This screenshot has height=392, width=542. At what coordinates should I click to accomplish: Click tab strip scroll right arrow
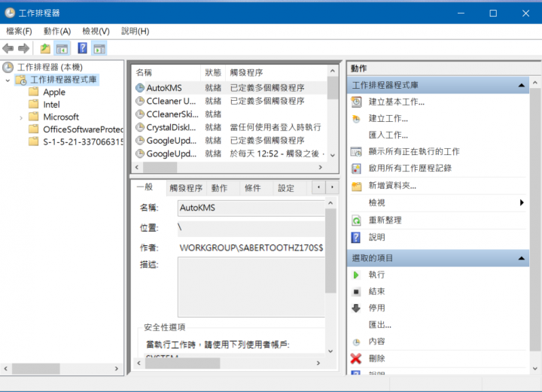click(x=332, y=187)
